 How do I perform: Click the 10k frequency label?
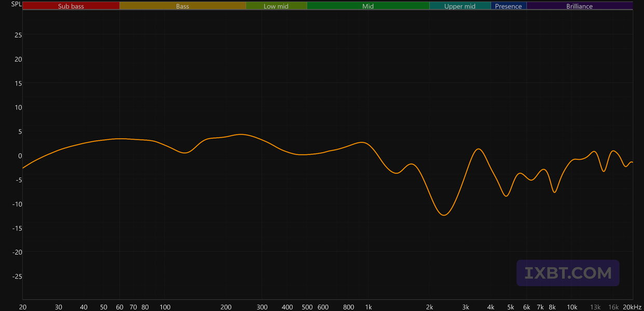pyautogui.click(x=572, y=307)
